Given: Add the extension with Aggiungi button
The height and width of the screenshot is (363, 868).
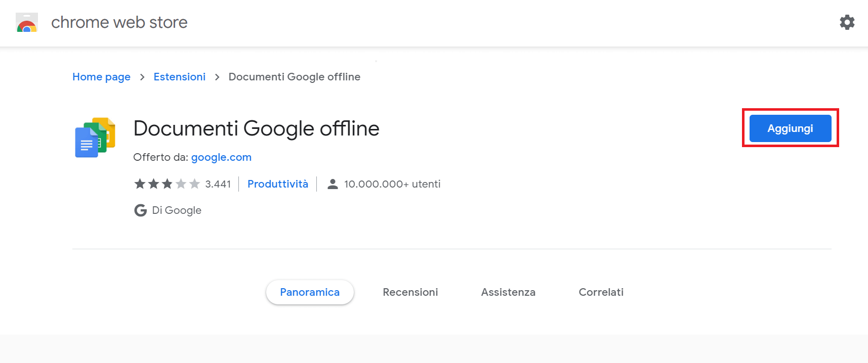Looking at the screenshot, I should click(x=790, y=128).
